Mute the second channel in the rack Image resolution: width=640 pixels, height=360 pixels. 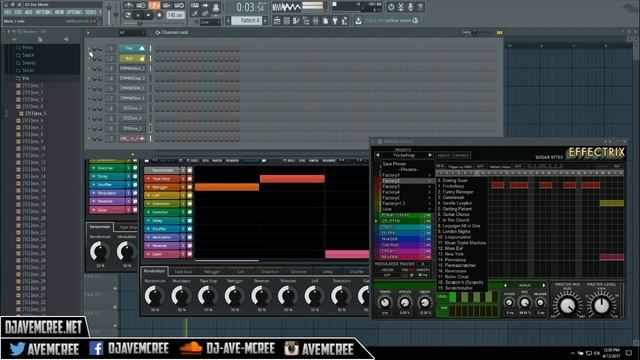(x=89, y=59)
